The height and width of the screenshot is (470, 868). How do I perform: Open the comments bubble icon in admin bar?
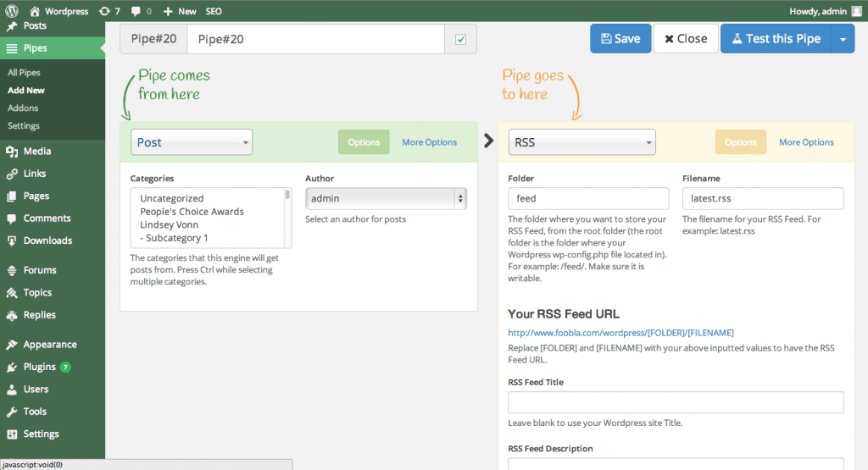[x=136, y=12]
